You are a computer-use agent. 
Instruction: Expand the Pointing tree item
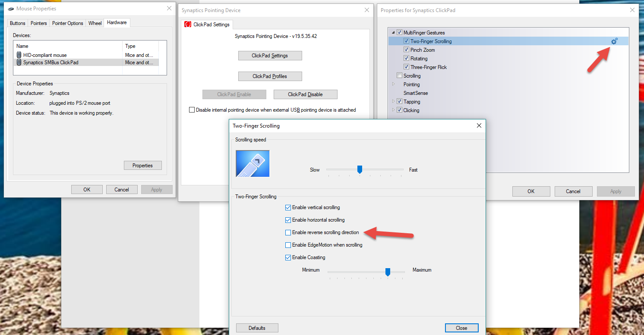click(393, 85)
